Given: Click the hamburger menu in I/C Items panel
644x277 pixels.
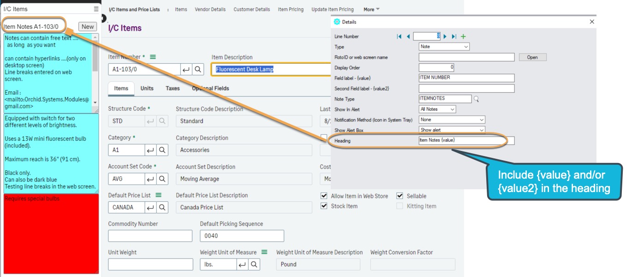Looking at the screenshot, I should pos(96,9).
